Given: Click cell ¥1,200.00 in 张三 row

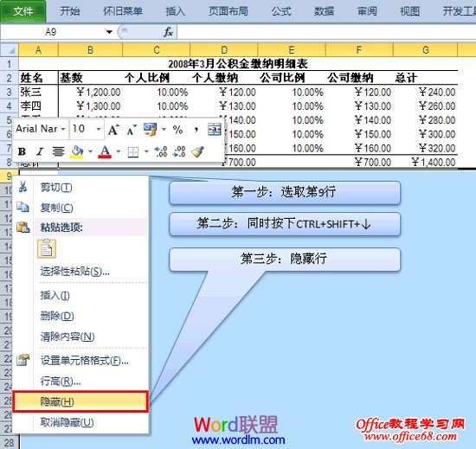Looking at the screenshot, I should pyautogui.click(x=90, y=92).
